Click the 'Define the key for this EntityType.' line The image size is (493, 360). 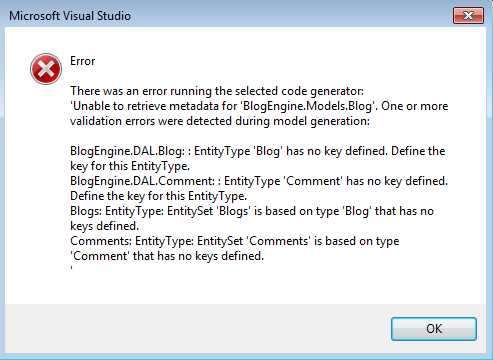(159, 196)
